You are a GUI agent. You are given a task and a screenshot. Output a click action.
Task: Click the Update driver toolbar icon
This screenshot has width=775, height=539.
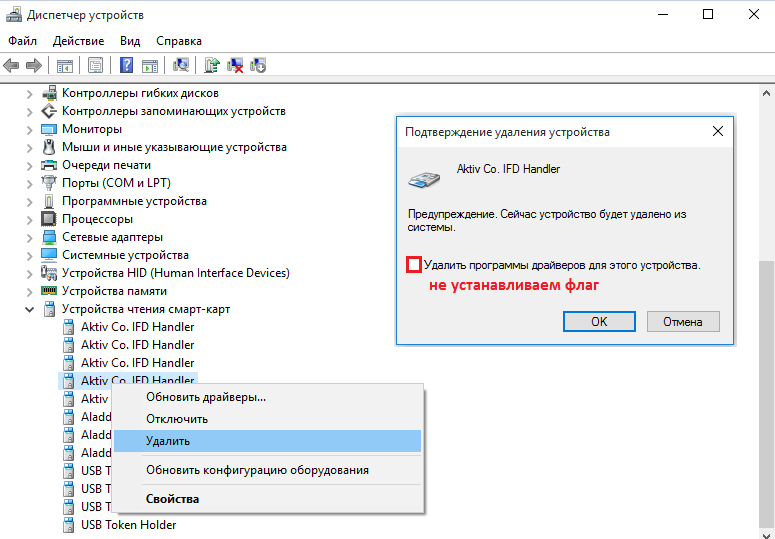212,66
